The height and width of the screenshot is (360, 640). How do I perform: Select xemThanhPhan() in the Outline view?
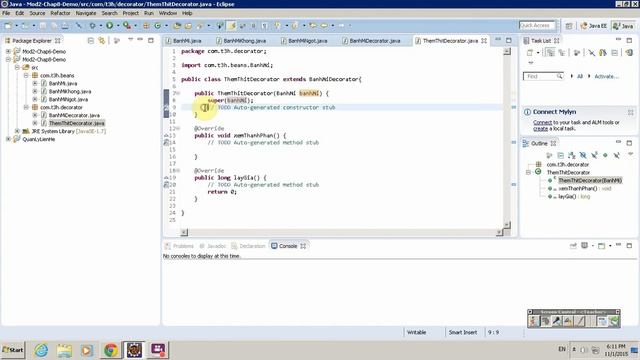tap(585, 189)
